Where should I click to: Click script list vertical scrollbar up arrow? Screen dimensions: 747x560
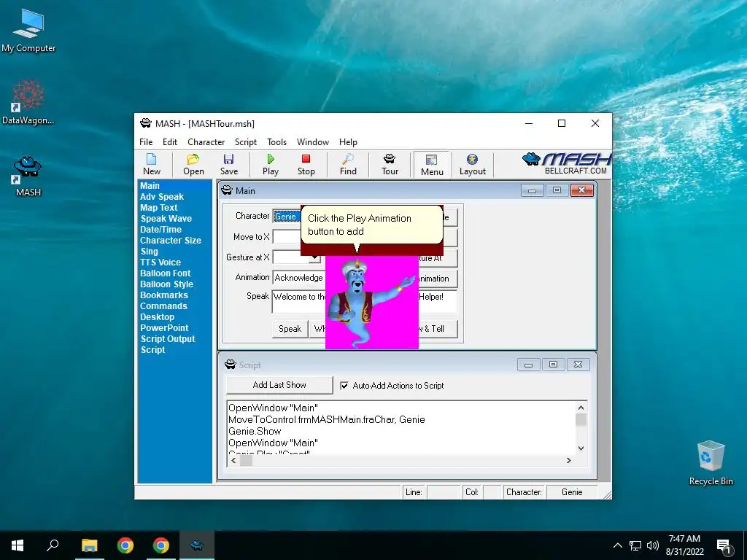(581, 408)
